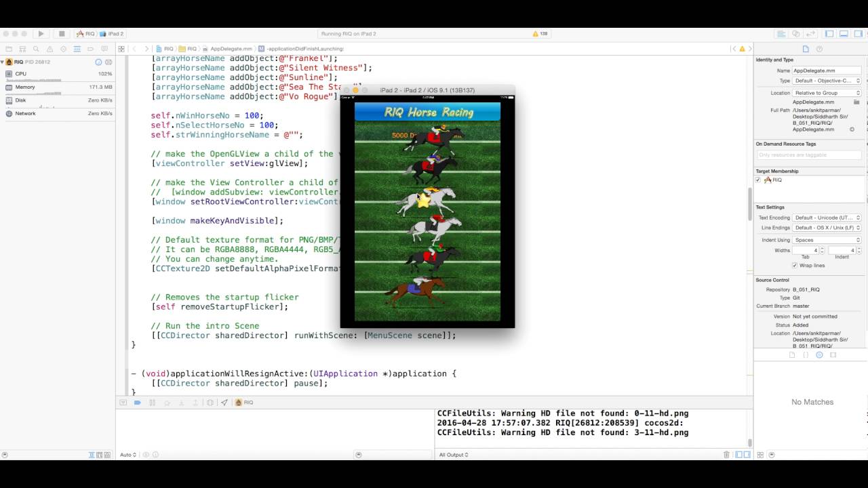This screenshot has height=488, width=868.
Task: Pause program execution in debug bar
Action: pos(152,403)
